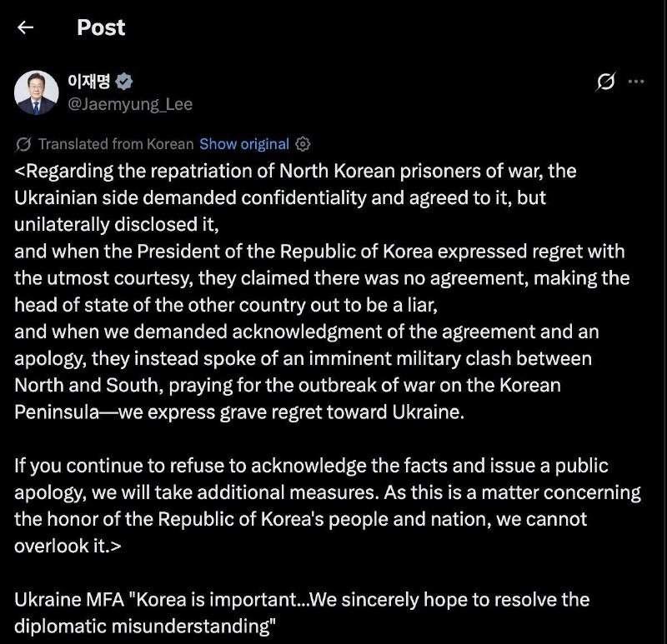The width and height of the screenshot is (667, 644).
Task: Click the text 'we express grave regret toward Ukraine.'
Action: 291,412
